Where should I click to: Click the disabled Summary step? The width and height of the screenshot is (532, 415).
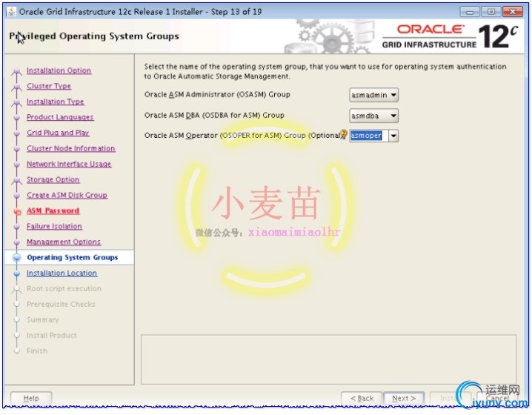(43, 320)
